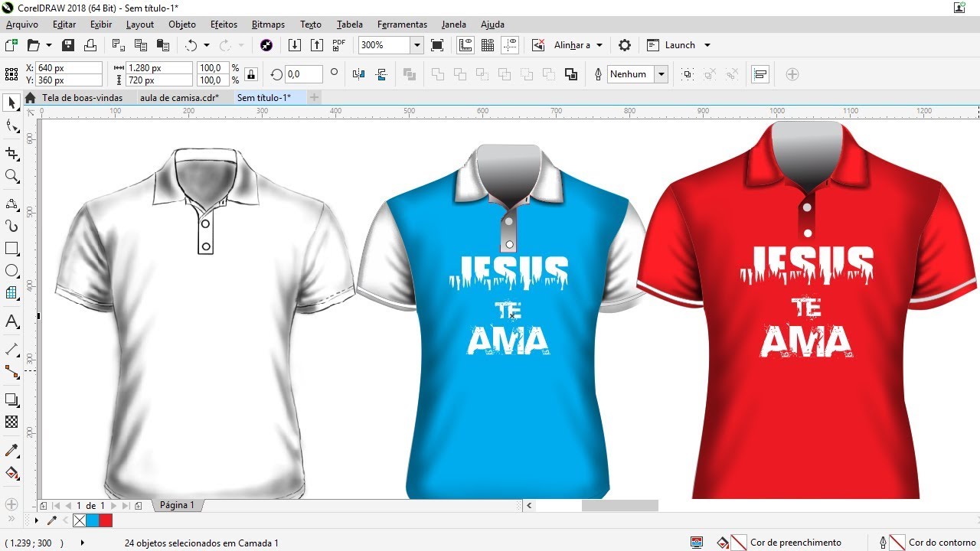Open the outline width Nenhum dropdown

[x=661, y=74]
